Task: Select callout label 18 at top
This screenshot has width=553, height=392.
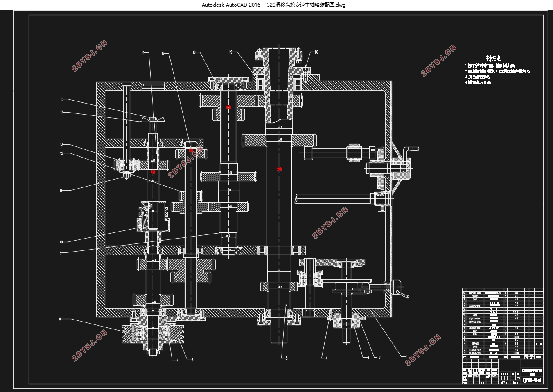Action: [x=194, y=52]
